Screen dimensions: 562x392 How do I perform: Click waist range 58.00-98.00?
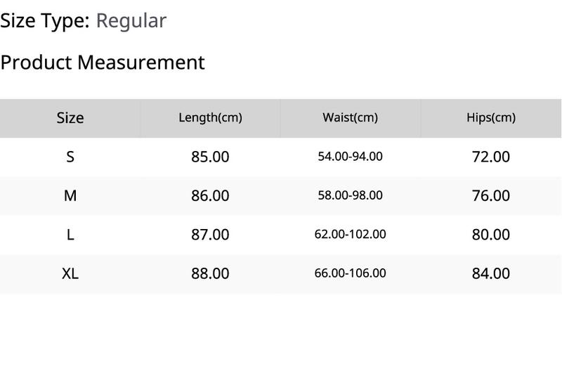coord(350,195)
